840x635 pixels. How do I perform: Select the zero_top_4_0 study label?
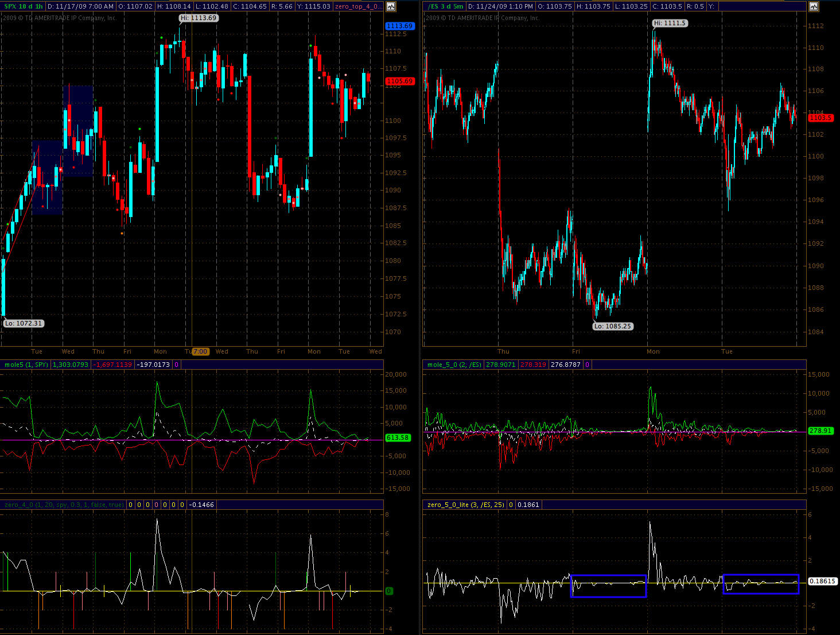click(x=357, y=7)
